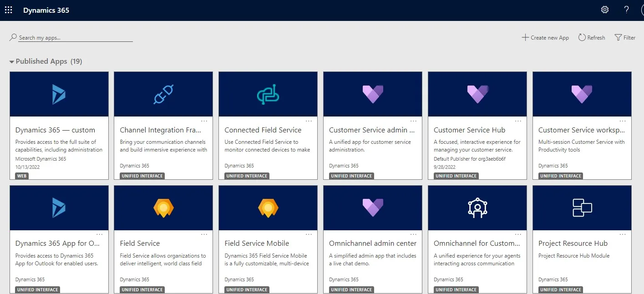This screenshot has width=644, height=294.
Task: Open the Filter options
Action: [625, 38]
